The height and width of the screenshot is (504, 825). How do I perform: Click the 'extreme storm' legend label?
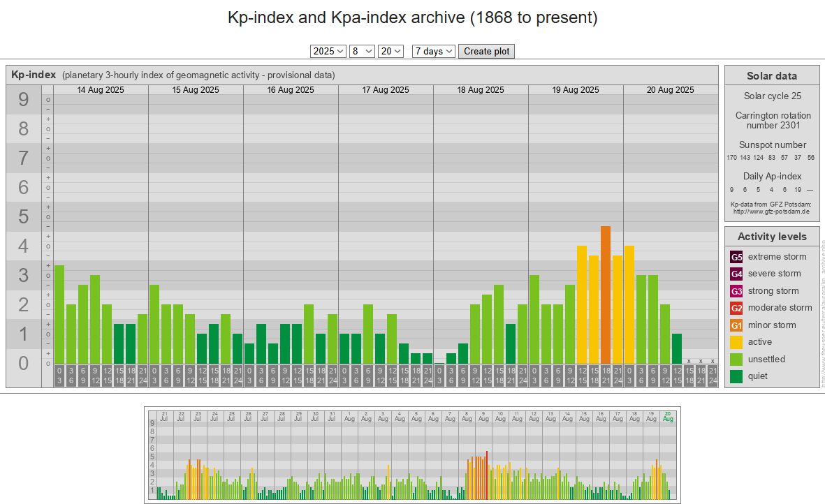tap(777, 256)
